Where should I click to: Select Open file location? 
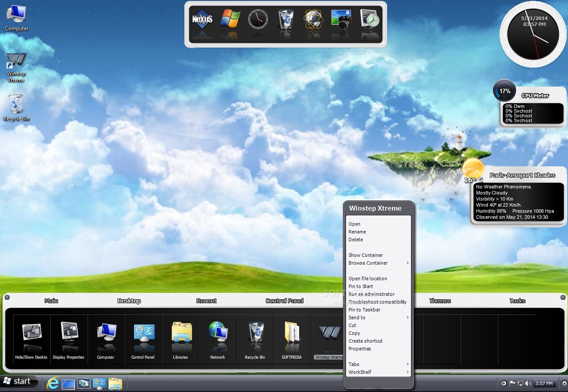(x=379, y=279)
